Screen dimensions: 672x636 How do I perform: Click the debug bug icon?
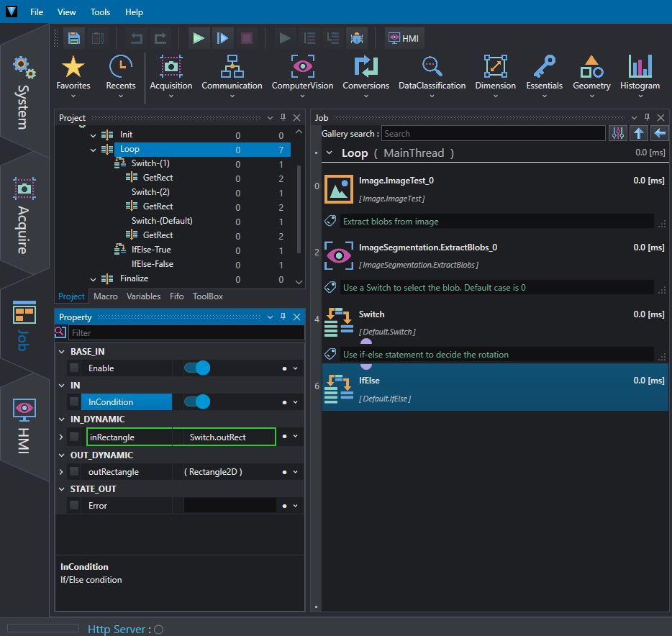tap(357, 38)
